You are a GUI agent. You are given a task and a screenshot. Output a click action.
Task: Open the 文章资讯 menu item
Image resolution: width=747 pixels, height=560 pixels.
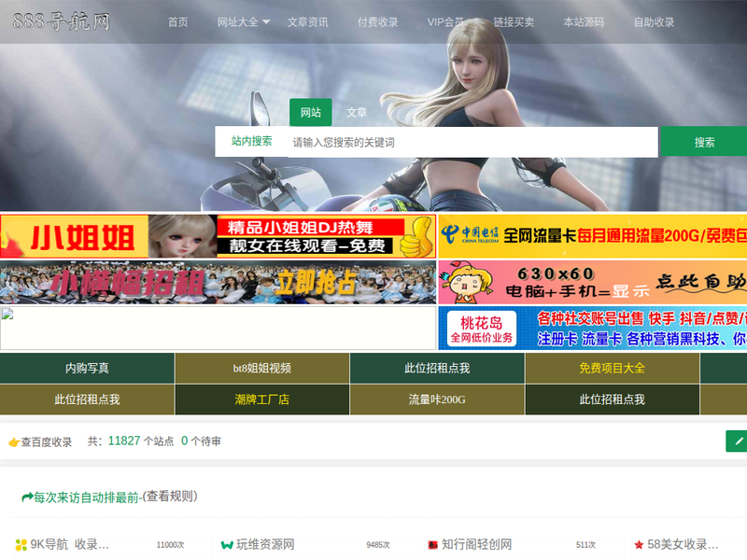(308, 21)
